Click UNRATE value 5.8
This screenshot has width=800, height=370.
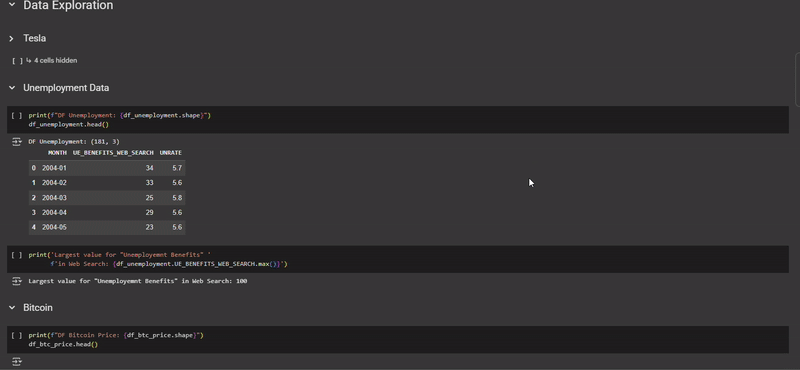pos(177,198)
